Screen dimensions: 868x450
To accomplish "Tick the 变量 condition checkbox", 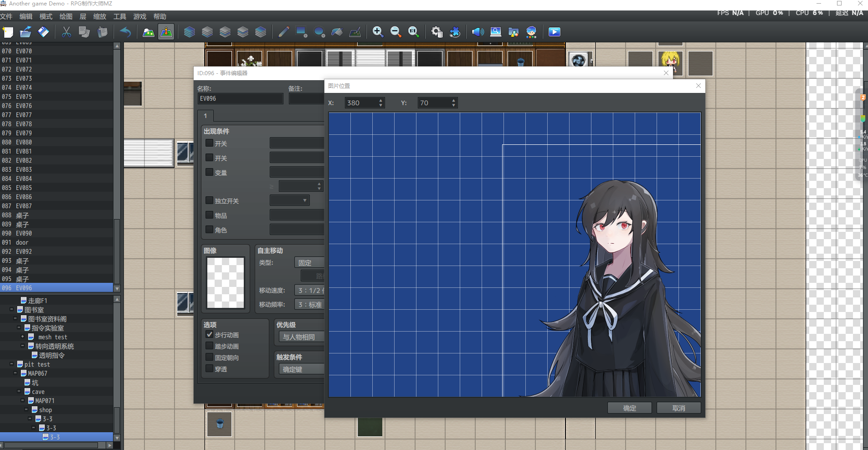I will point(210,172).
